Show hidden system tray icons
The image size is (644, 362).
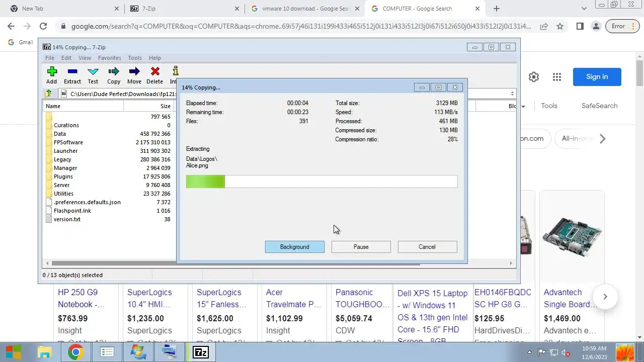[529, 352]
